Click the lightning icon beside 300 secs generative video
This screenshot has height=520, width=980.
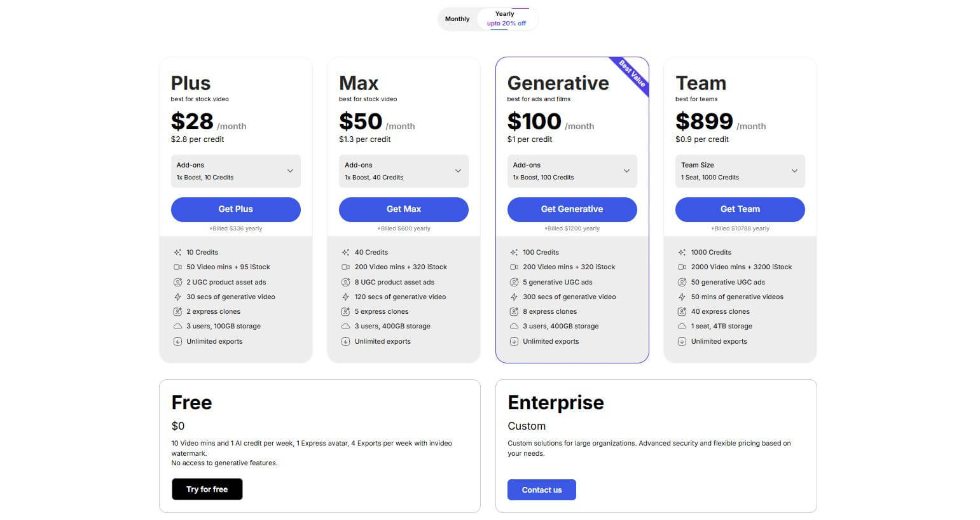[514, 297]
